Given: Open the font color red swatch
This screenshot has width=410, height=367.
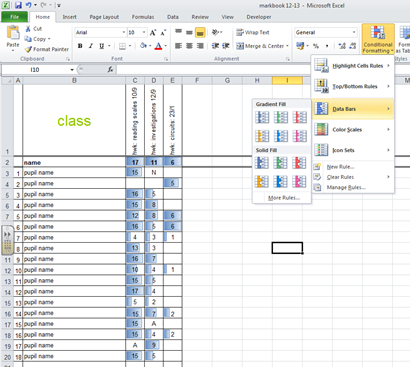Looking at the screenshot, I should (x=159, y=46).
